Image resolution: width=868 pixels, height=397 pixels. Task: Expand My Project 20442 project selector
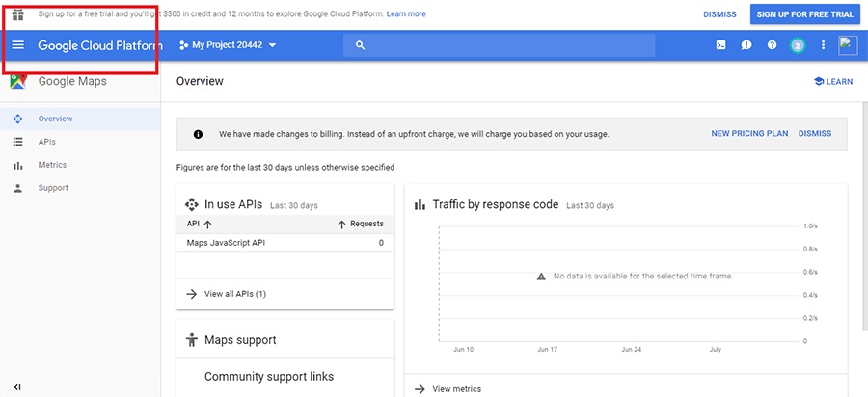pyautogui.click(x=229, y=45)
